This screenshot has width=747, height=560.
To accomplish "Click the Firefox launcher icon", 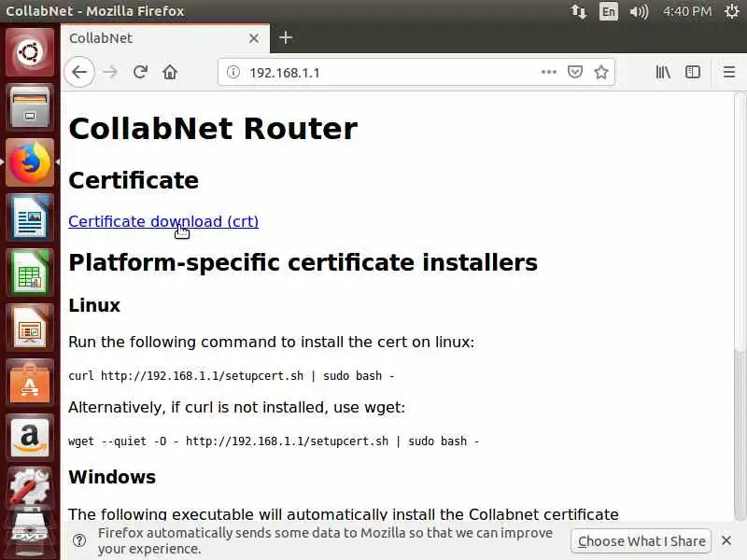I will coord(30,162).
